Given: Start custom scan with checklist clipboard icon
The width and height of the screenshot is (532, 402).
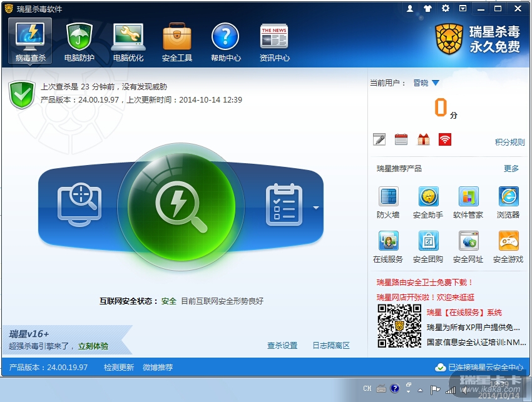Looking at the screenshot, I should [x=284, y=204].
